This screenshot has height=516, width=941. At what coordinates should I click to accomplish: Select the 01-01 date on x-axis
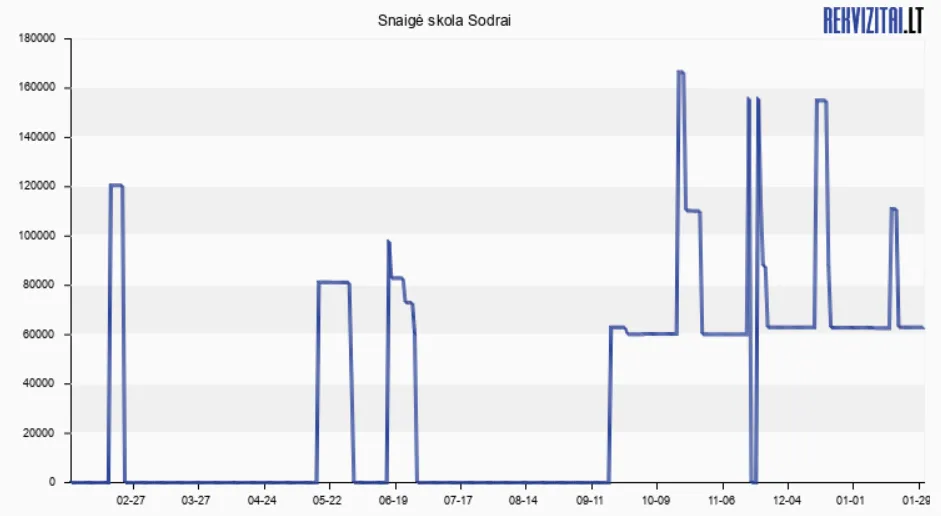[x=851, y=498]
